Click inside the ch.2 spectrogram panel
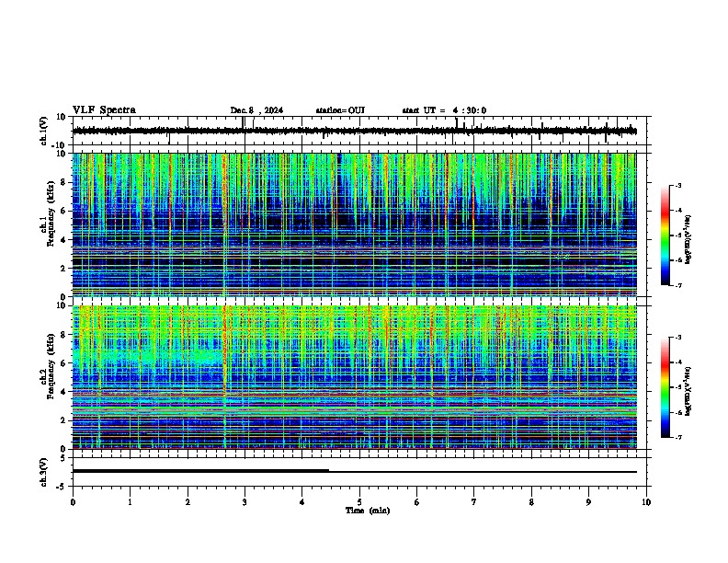The width and height of the screenshot is (728, 563). pos(354,377)
